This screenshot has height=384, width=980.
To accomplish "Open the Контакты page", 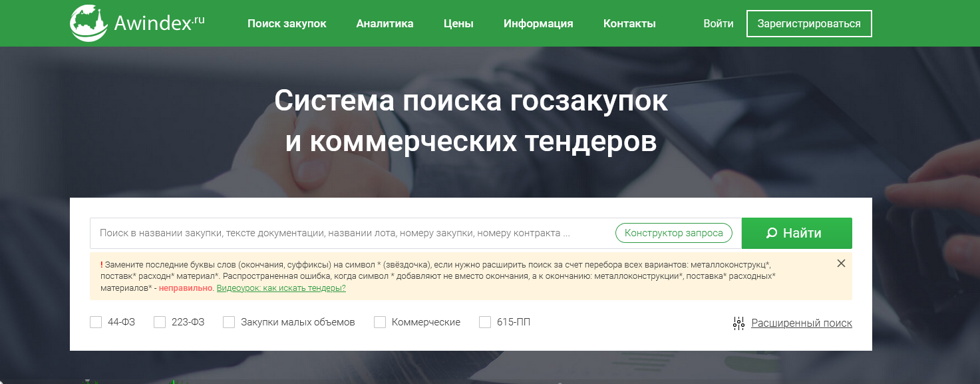I will click(x=629, y=24).
